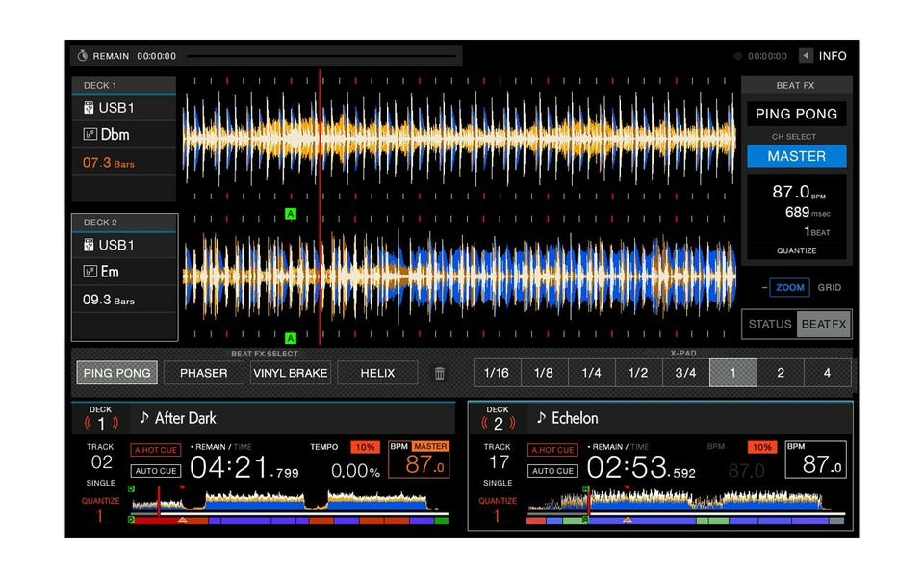
Task: Click the Deck 1 number indicator icon
Action: (101, 423)
